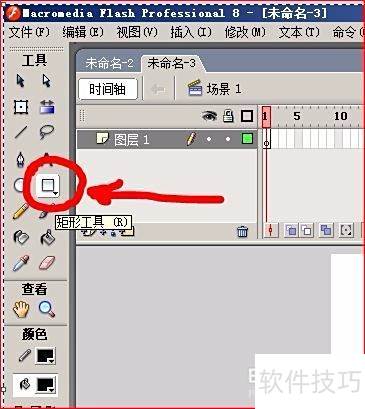Viewport: 365px width, 409px height.
Task: Delete layer with the trash can icon
Action: (x=242, y=231)
